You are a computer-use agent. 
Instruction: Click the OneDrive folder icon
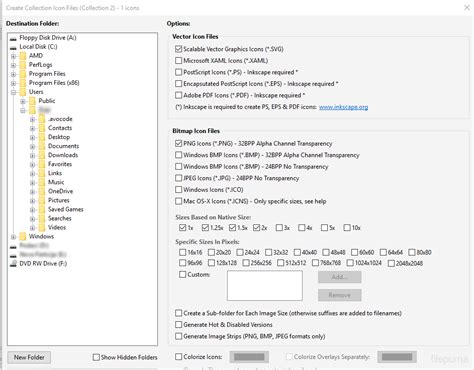pyautogui.click(x=42, y=191)
